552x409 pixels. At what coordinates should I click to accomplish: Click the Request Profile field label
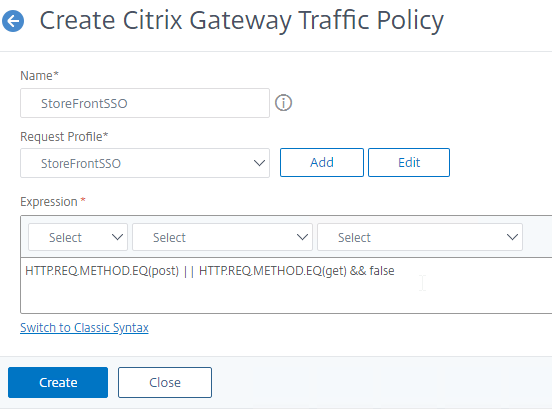[x=64, y=137]
